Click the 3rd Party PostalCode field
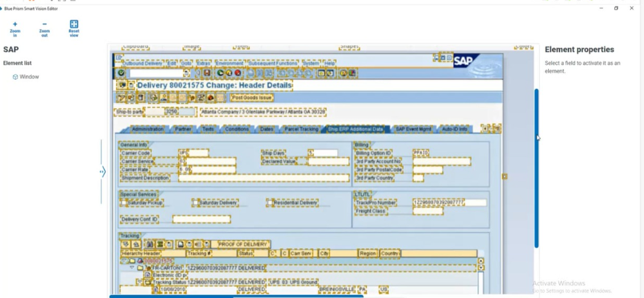This screenshot has width=644, height=298. (x=427, y=169)
